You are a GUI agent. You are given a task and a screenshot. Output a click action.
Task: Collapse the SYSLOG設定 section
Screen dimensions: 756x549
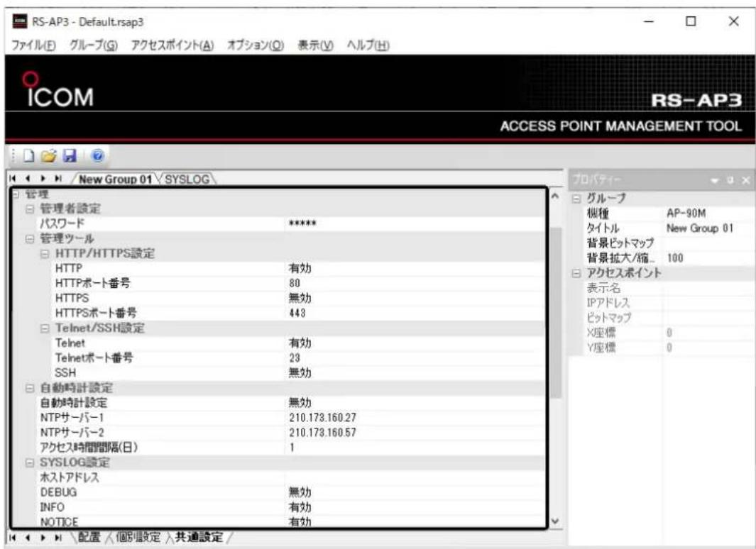[30, 462]
